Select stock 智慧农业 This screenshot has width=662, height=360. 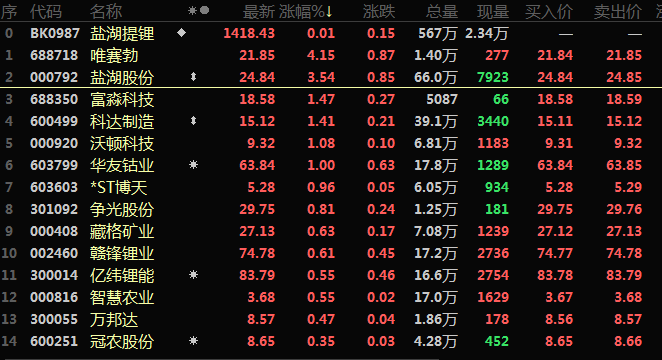122,298
